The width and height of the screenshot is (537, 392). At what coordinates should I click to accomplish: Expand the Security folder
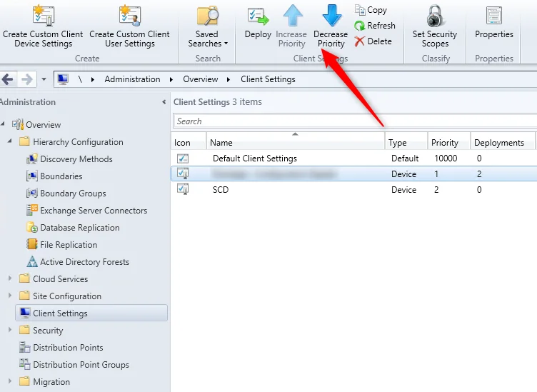tap(10, 330)
